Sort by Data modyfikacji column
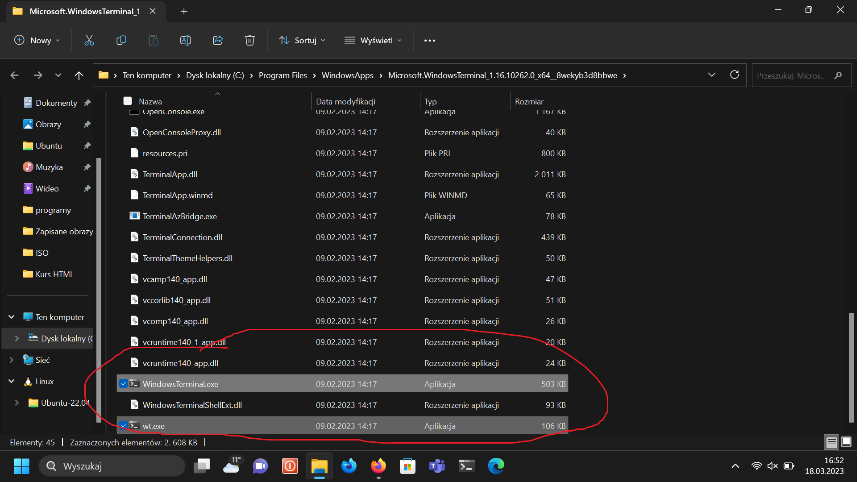The image size is (868, 482). click(345, 102)
